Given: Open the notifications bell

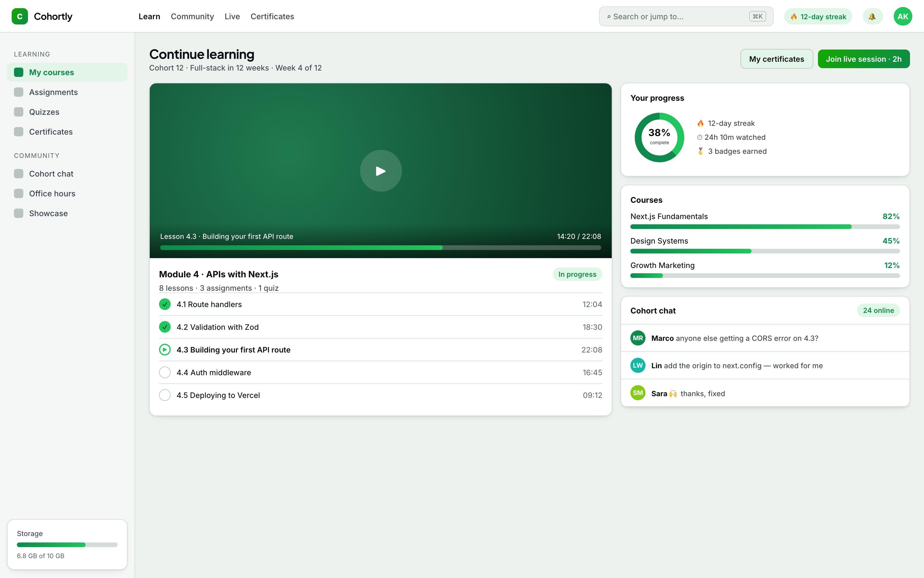Looking at the screenshot, I should point(872,16).
